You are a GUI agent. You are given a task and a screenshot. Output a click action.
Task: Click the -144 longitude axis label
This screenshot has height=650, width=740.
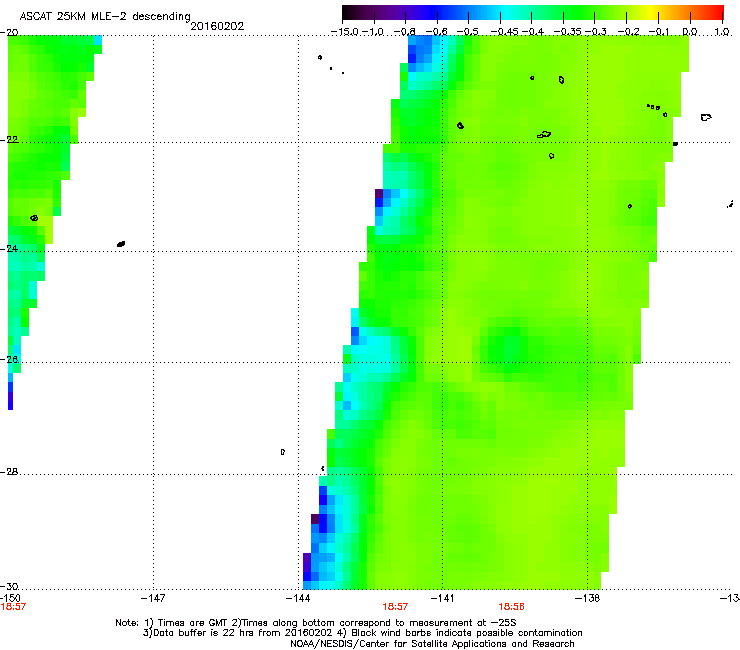pyautogui.click(x=298, y=598)
